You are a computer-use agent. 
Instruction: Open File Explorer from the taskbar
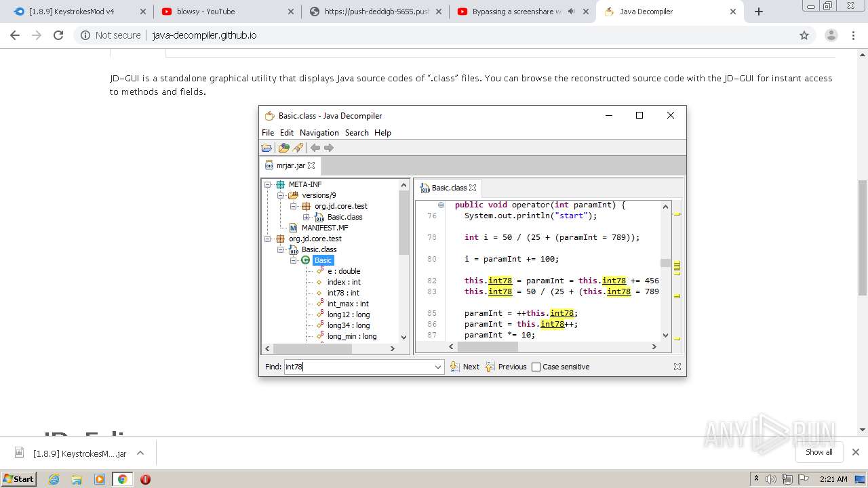tap(77, 479)
